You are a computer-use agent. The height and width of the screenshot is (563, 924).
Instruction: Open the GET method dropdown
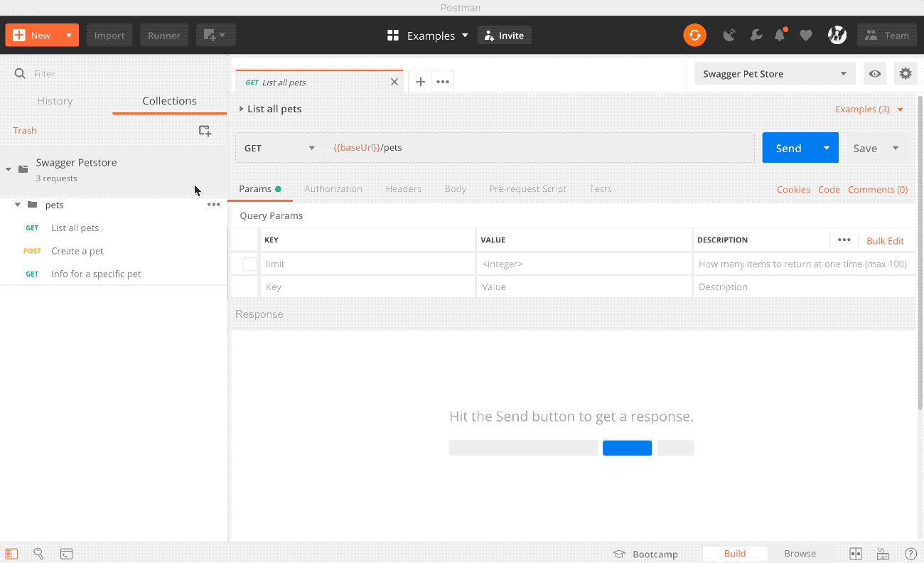coord(279,147)
